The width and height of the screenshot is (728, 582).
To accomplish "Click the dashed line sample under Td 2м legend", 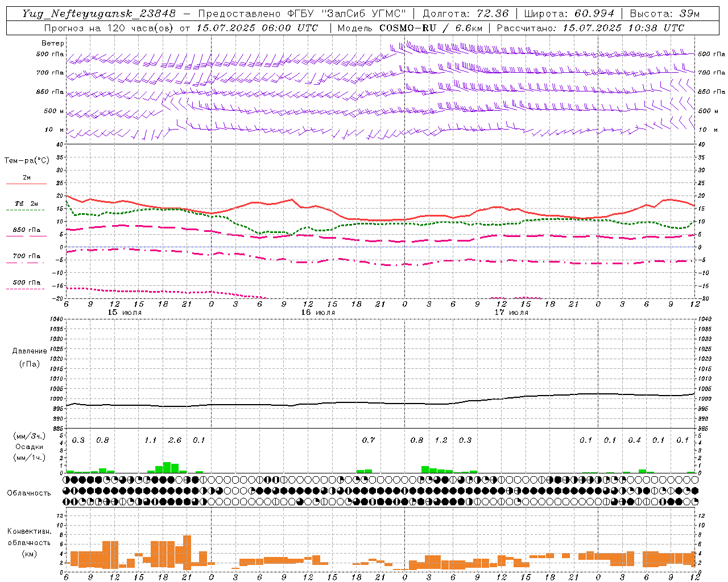I will [x=26, y=210].
